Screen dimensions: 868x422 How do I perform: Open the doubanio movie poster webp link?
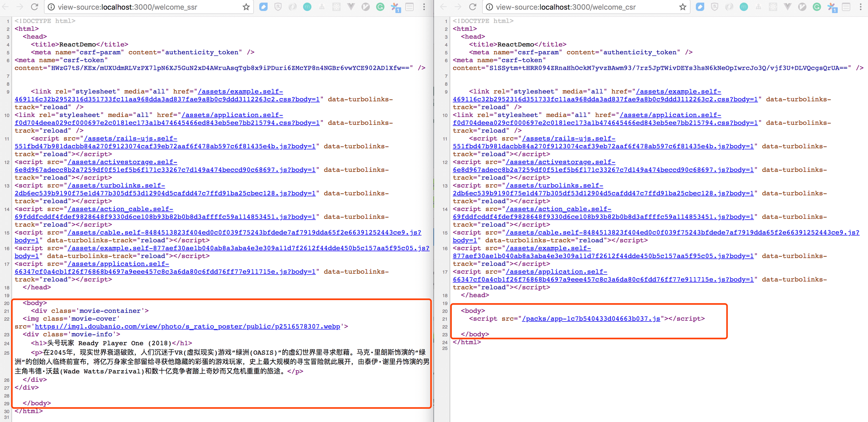(x=187, y=327)
